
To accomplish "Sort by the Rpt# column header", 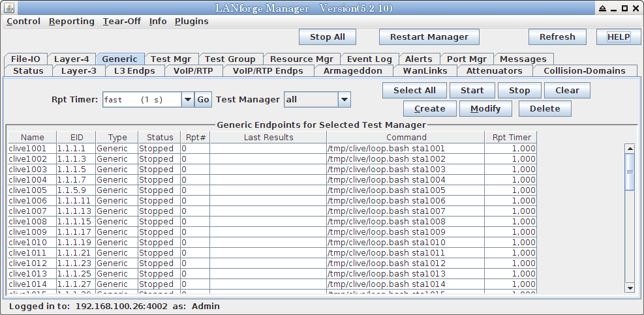I will click(x=196, y=137).
